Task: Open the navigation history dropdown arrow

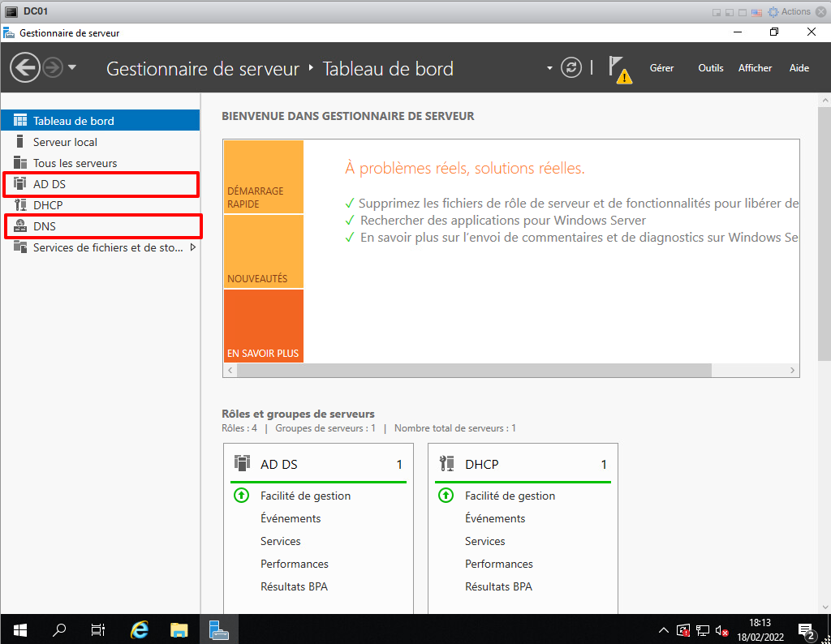Action: (72, 68)
